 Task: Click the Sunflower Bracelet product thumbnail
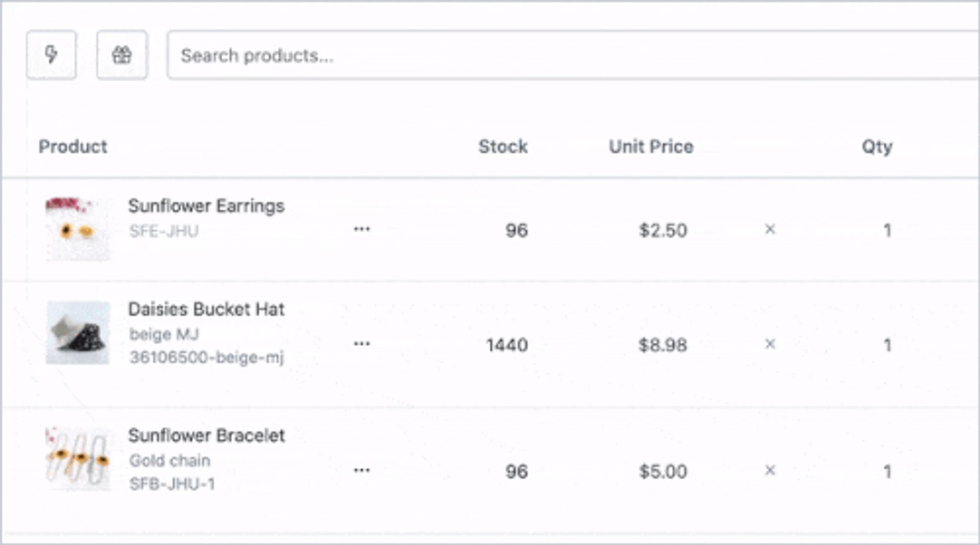tap(78, 459)
